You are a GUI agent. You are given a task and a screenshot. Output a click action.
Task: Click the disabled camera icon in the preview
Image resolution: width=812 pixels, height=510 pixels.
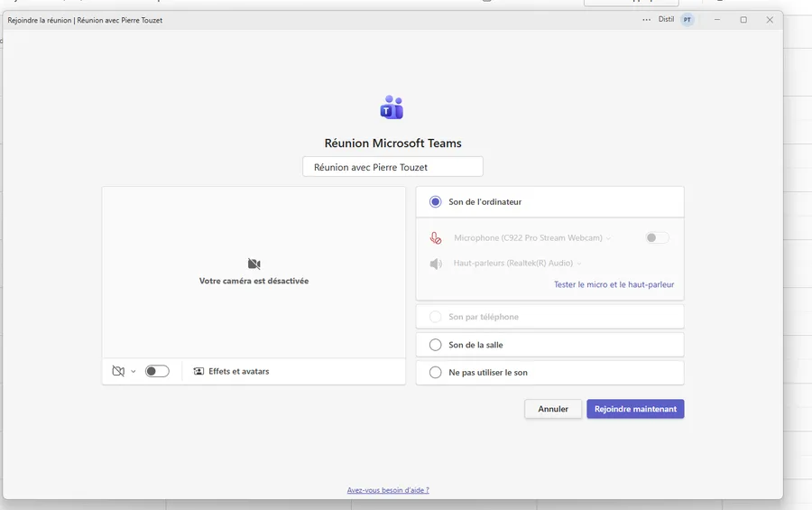pyautogui.click(x=254, y=264)
